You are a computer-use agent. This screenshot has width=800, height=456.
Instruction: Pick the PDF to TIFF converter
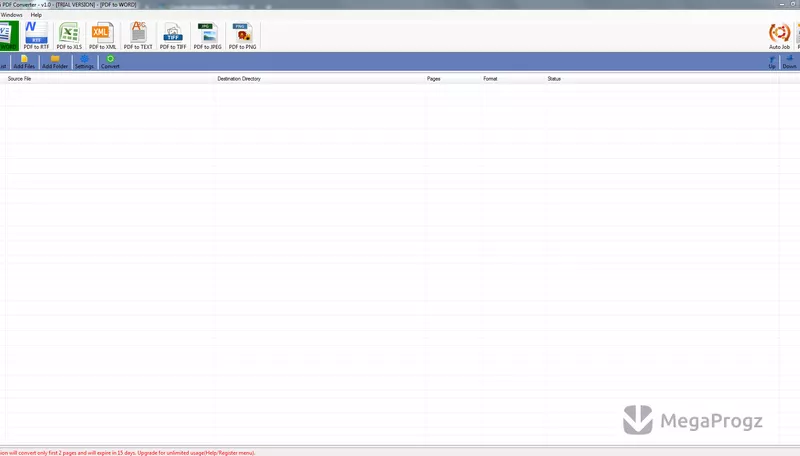173,35
